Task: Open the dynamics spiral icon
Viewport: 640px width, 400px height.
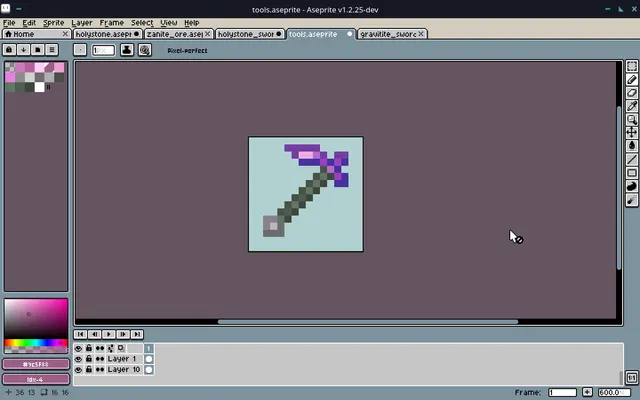Action: pyautogui.click(x=145, y=50)
